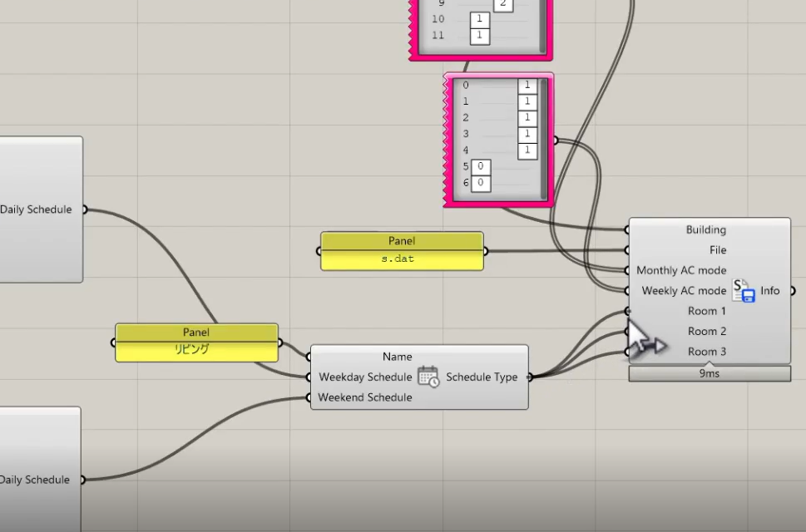Viewport: 806px width, 532px height.
Task: Select the リビング panel header
Action: (196, 332)
